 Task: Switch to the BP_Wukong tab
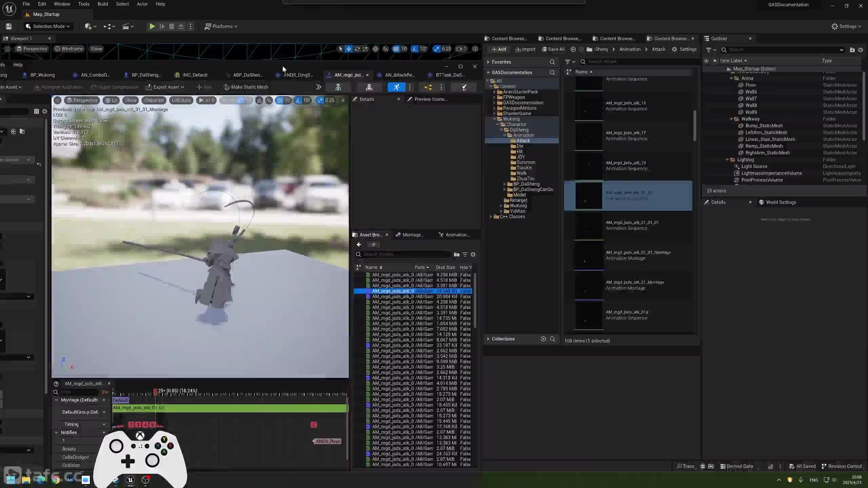click(x=39, y=75)
